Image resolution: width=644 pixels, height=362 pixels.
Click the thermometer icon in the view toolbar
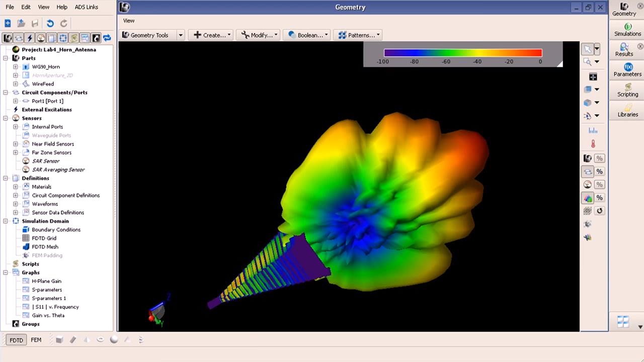click(593, 144)
